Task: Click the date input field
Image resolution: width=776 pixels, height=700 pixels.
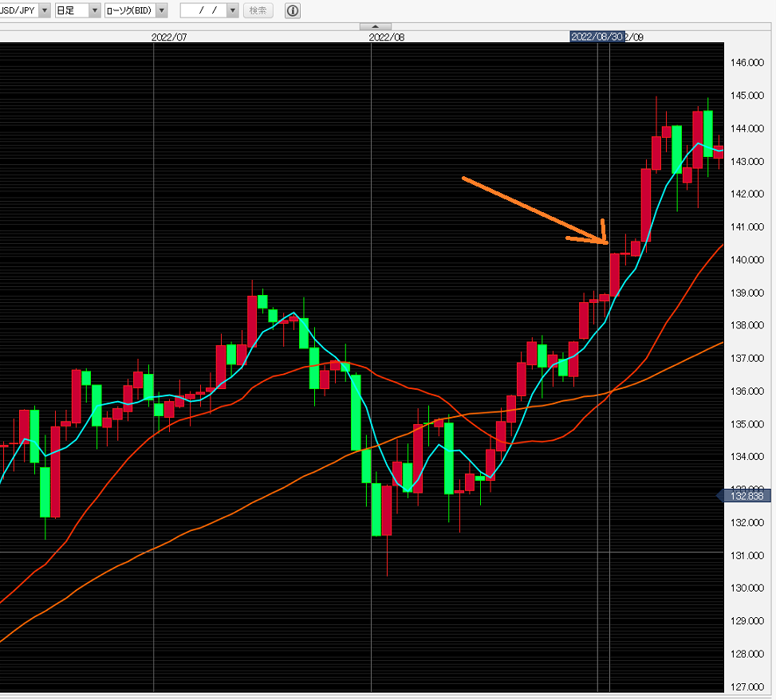Action: 203,10
